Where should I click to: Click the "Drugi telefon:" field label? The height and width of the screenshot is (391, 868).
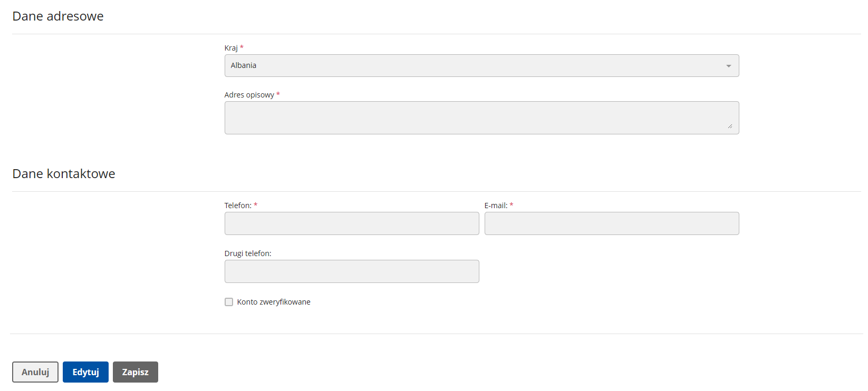[248, 253]
